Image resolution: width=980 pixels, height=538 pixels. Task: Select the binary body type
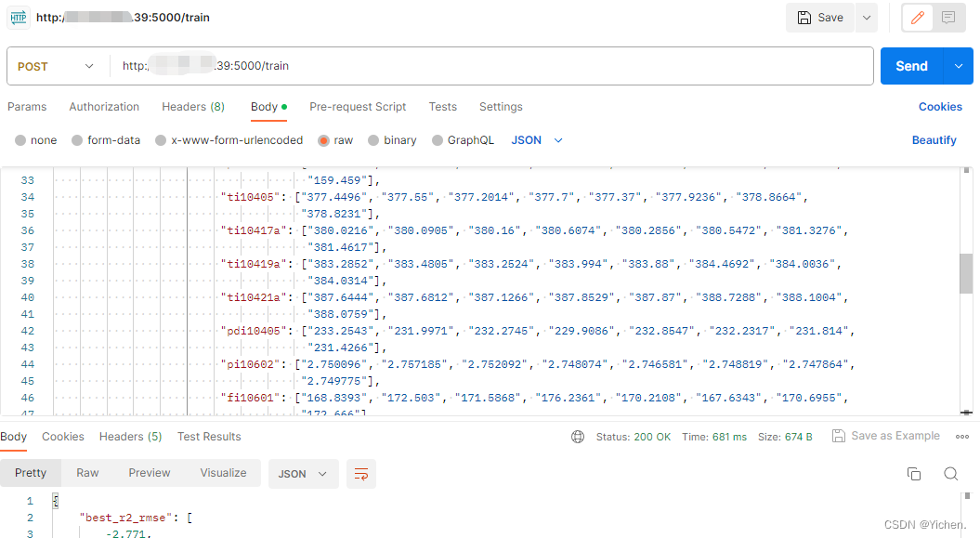(392, 140)
